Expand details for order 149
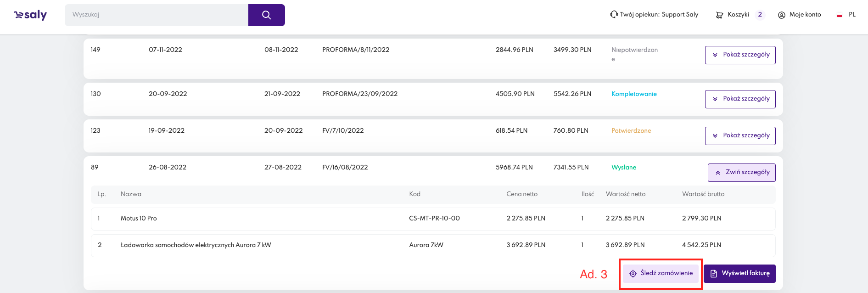868x293 pixels. 740,55
